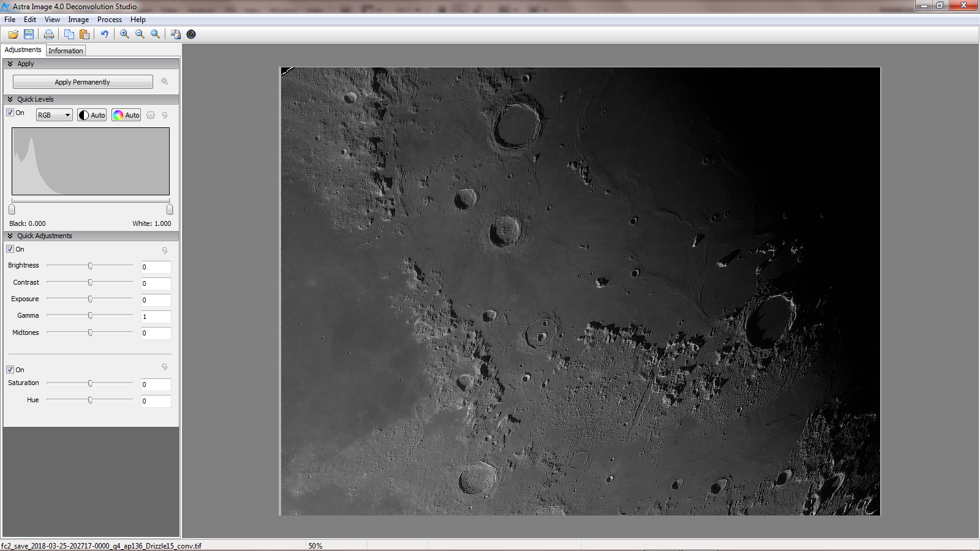Select the Adjustments tab
980x551 pixels.
[23, 50]
